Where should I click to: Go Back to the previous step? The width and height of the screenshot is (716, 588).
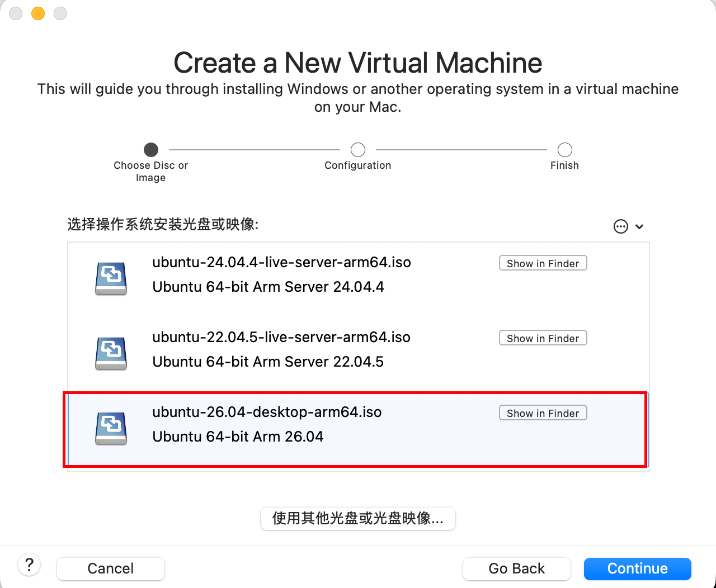(517, 568)
